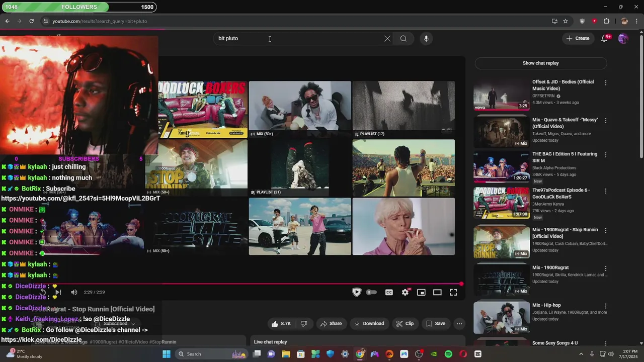Open the player settings gear
The image size is (644, 362).
405,292
